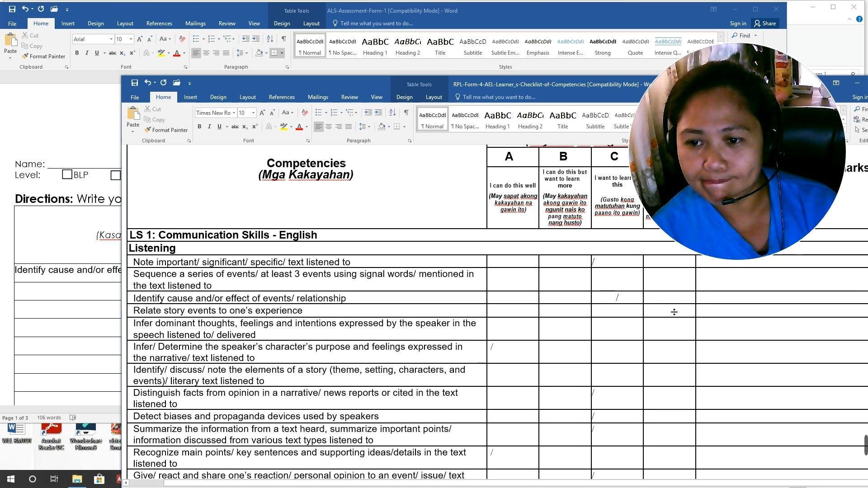Apply Quote style in ALS-Assessment-Form window
Screen dimensions: 868x488
coord(635,47)
